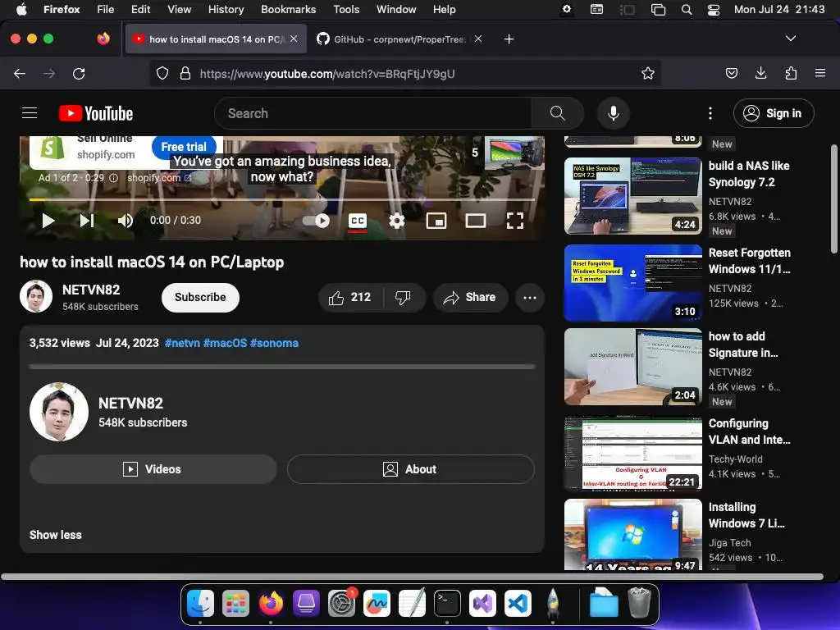This screenshot has height=630, width=840.
Task: Go to the YouTube home logo
Action: click(x=96, y=113)
